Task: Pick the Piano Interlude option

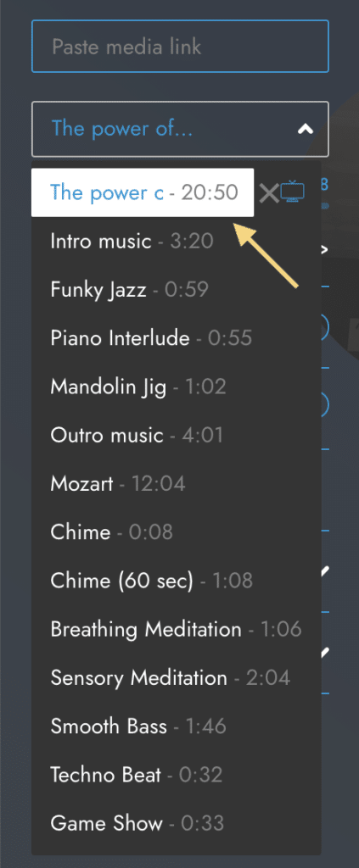Action: click(x=177, y=338)
